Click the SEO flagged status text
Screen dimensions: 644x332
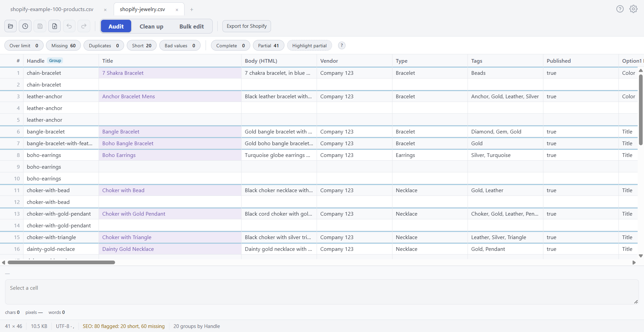124,326
